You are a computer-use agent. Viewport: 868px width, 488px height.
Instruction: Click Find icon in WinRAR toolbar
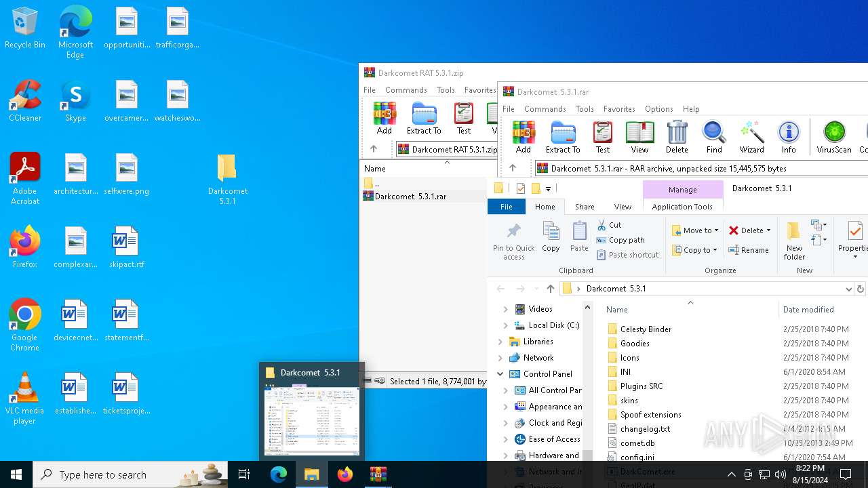[x=714, y=137]
